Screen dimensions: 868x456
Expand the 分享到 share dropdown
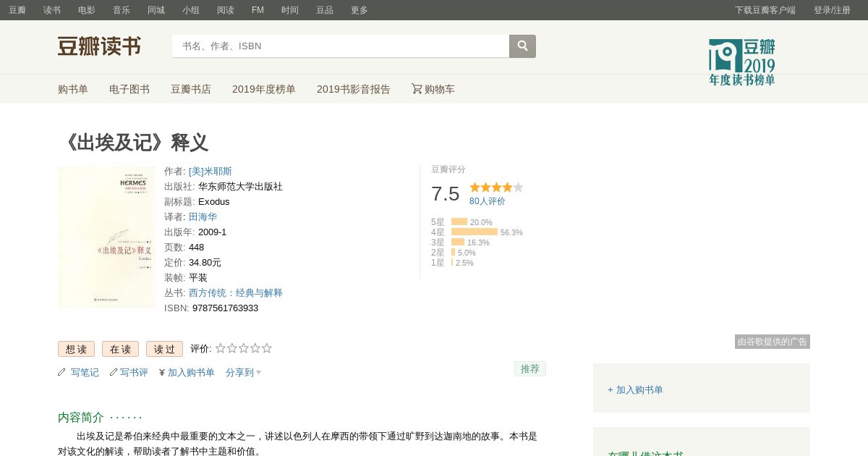point(243,373)
